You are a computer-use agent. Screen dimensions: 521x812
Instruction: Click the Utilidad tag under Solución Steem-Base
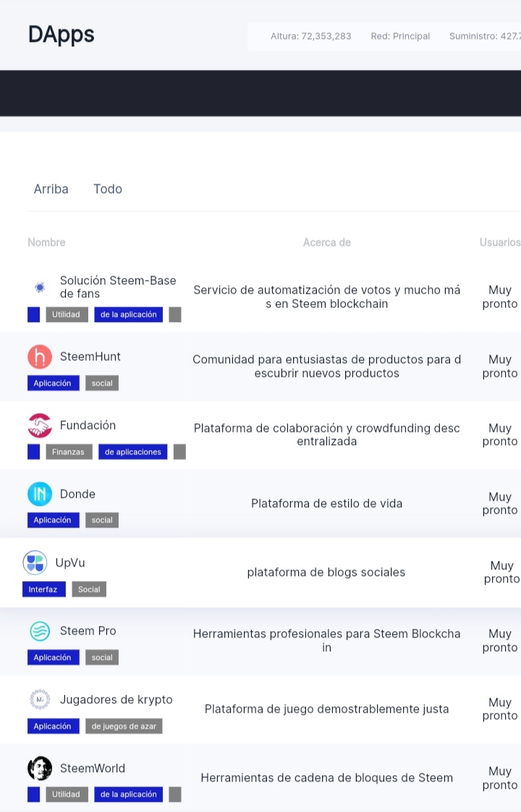67,315
